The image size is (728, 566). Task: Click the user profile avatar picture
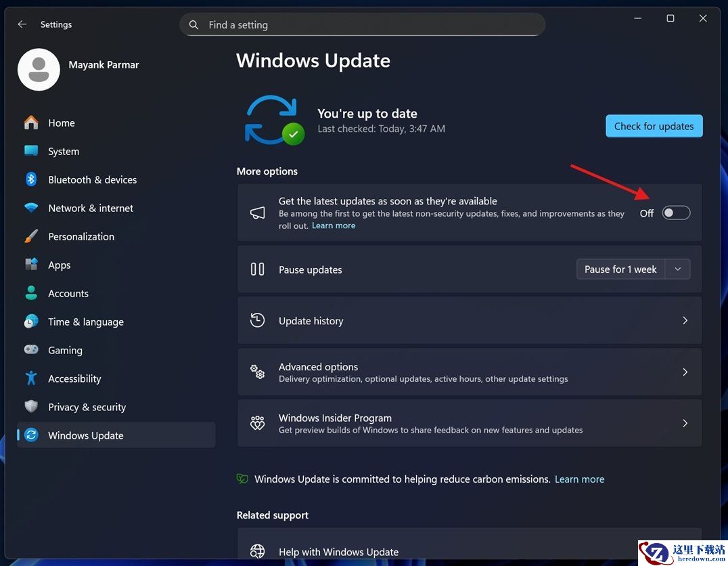[x=39, y=70]
